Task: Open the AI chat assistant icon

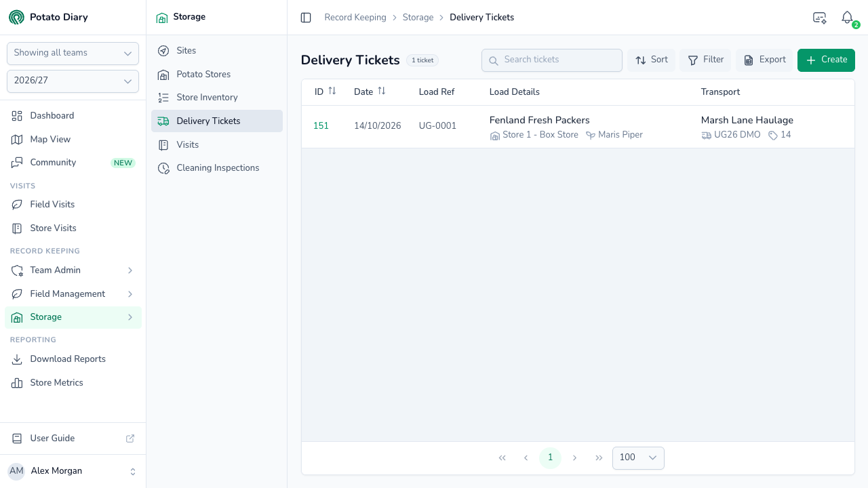Action: (x=819, y=18)
